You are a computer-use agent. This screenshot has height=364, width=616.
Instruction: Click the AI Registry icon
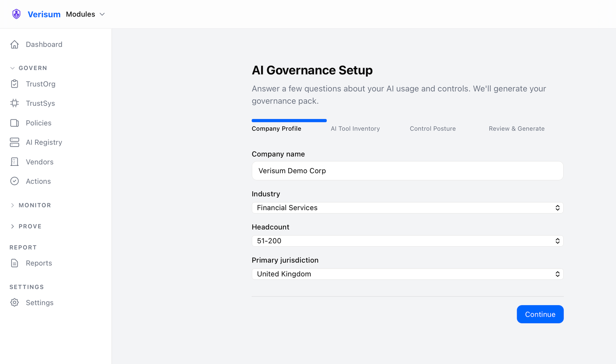14,142
